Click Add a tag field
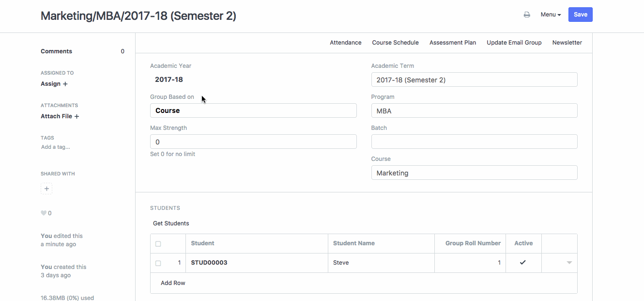Viewport: 644px width, 301px height. pyautogui.click(x=55, y=147)
